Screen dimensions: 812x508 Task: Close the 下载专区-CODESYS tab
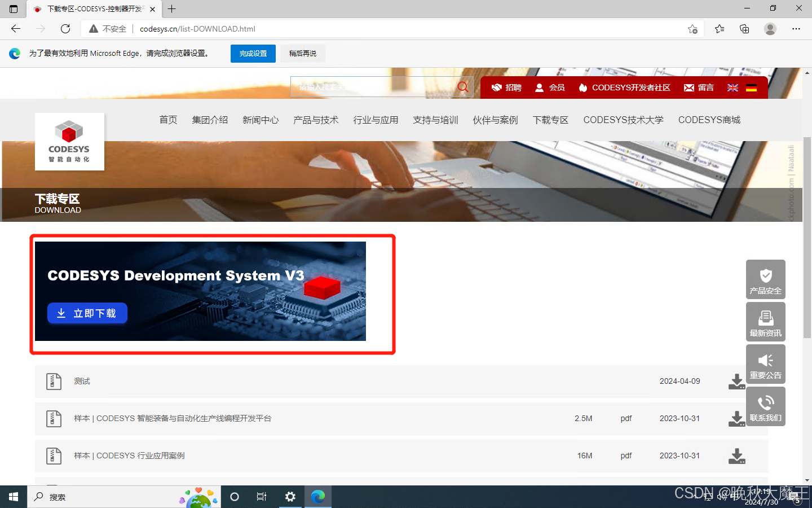coord(152,9)
